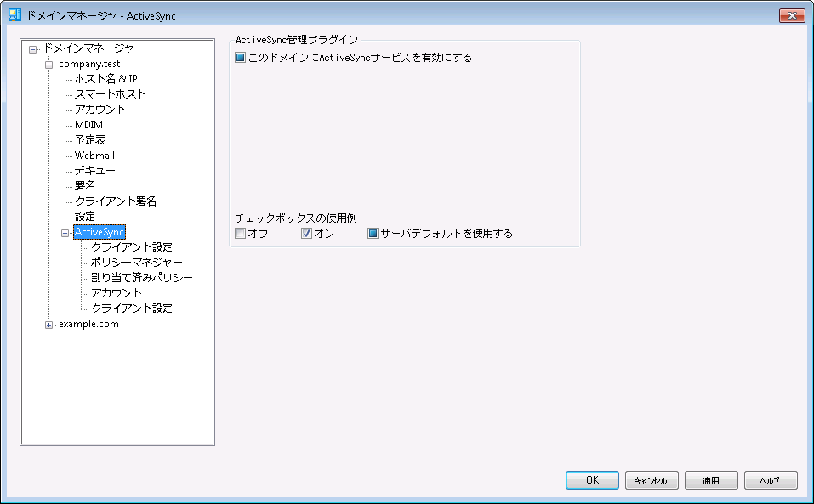Viewport: 814px width, 504px height.
Task: Toggle the サーバデフォルトを使用する checkbox
Action: [373, 234]
